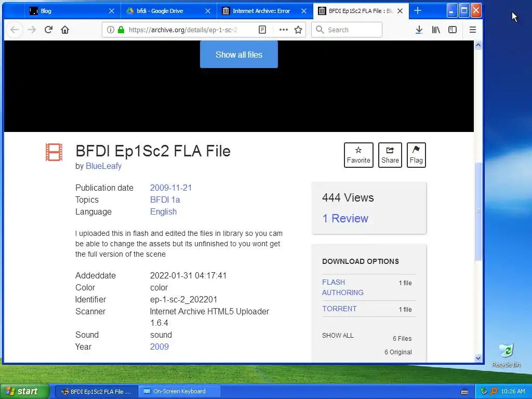
Task: Click the Share button
Action: click(x=390, y=155)
